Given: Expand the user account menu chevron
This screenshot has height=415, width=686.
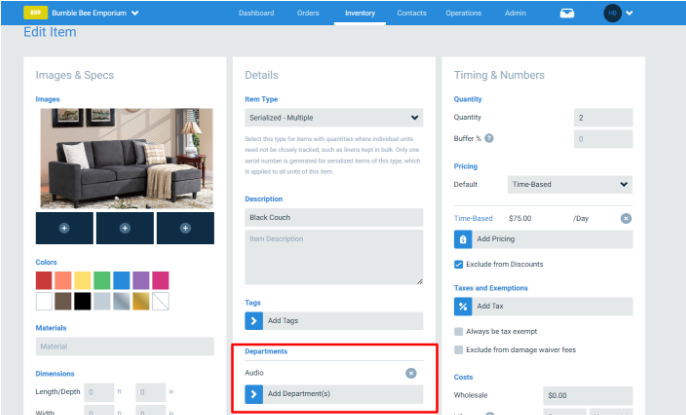Looking at the screenshot, I should pos(629,13).
